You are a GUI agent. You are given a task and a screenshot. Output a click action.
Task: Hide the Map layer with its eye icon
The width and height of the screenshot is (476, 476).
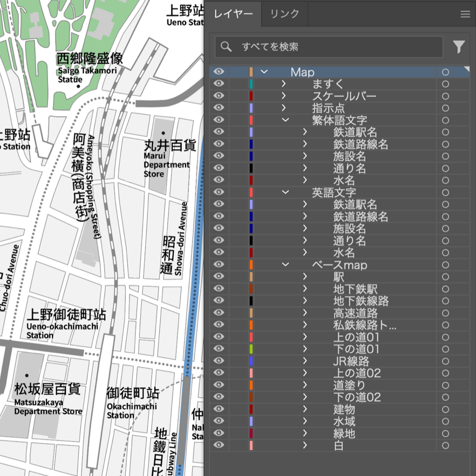tap(218, 71)
